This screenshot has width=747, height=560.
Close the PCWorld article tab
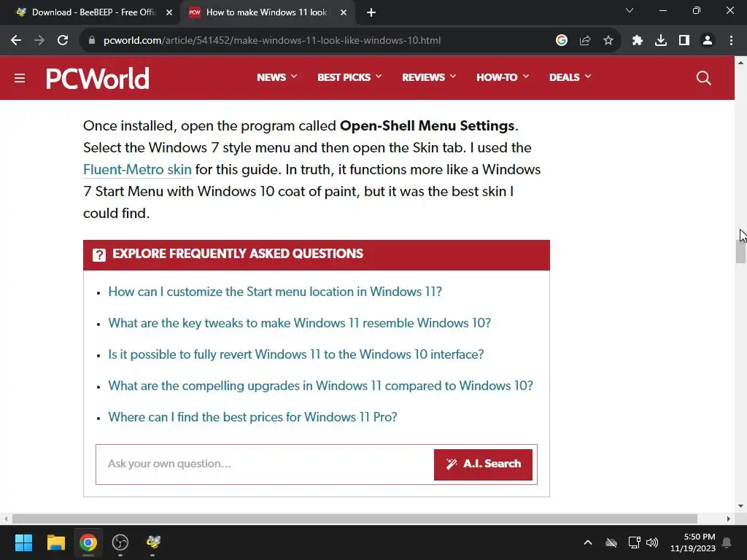point(344,13)
